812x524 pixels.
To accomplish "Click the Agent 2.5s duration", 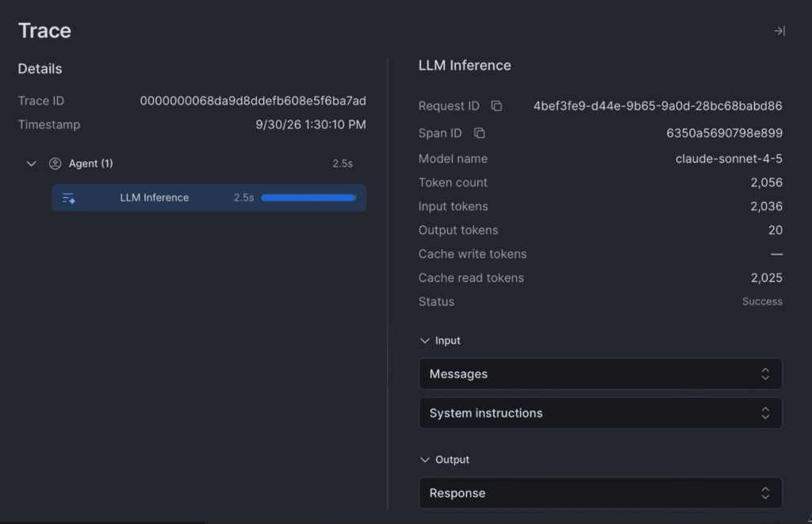I will tap(343, 163).
